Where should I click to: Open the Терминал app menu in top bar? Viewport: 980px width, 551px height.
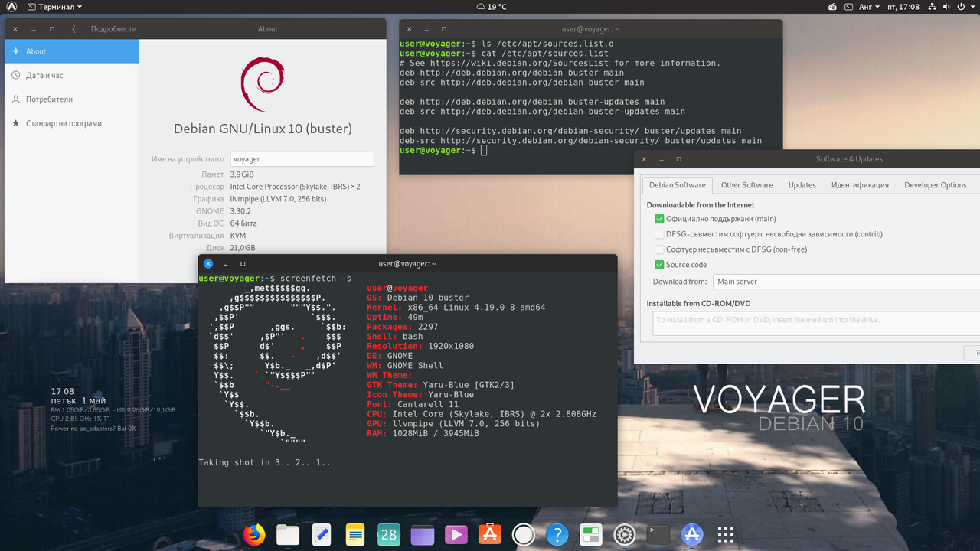coord(54,7)
